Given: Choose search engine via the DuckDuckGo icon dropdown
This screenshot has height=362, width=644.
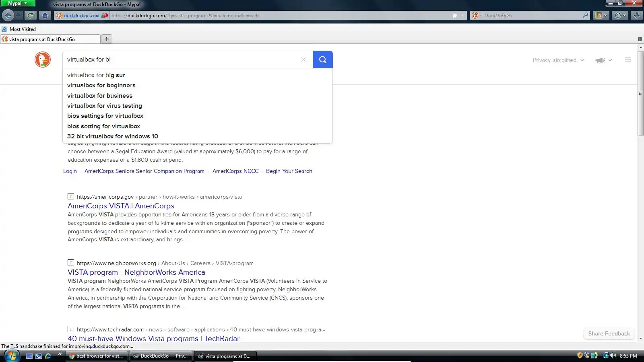Looking at the screenshot, I should (476, 16).
